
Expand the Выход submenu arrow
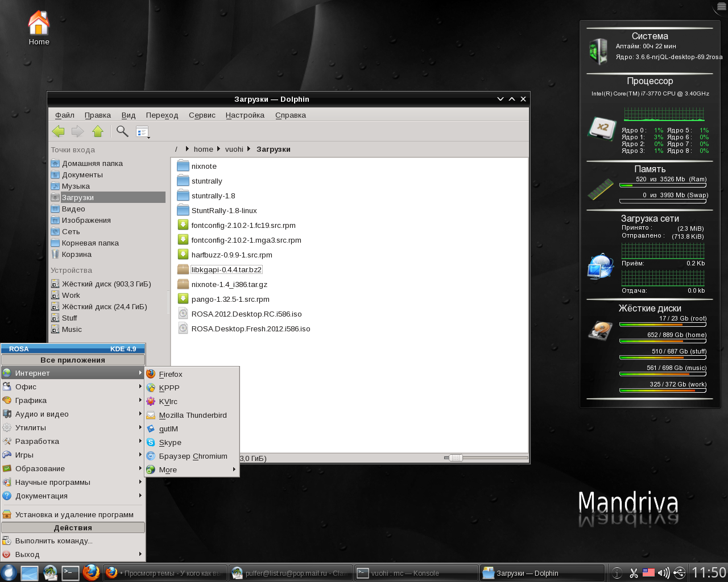pyautogui.click(x=140, y=554)
